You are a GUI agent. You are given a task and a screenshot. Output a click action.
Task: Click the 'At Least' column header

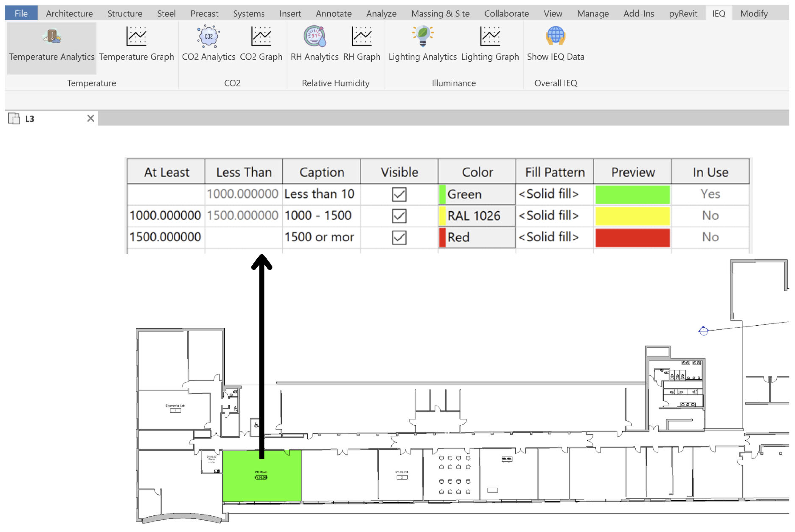pyautogui.click(x=166, y=172)
